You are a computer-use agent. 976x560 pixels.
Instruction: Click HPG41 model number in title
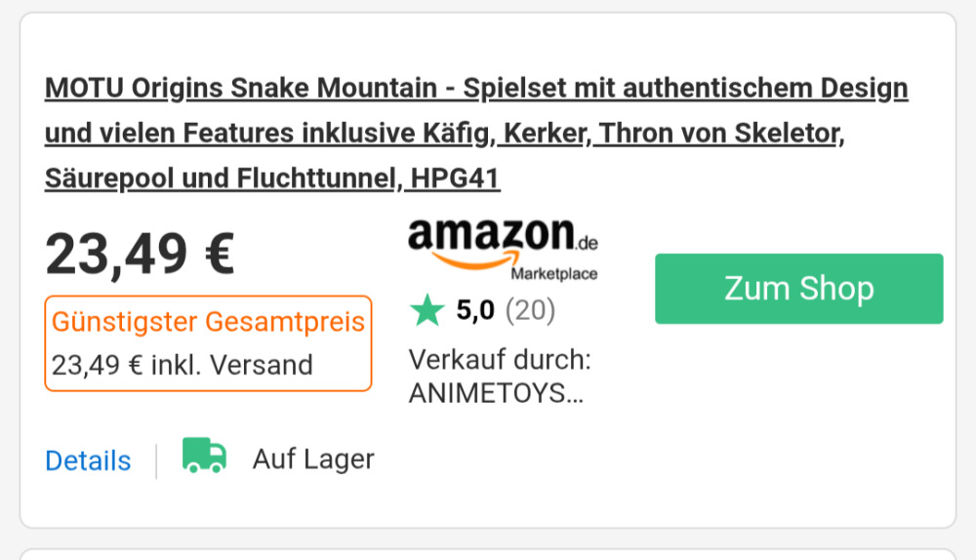455,179
